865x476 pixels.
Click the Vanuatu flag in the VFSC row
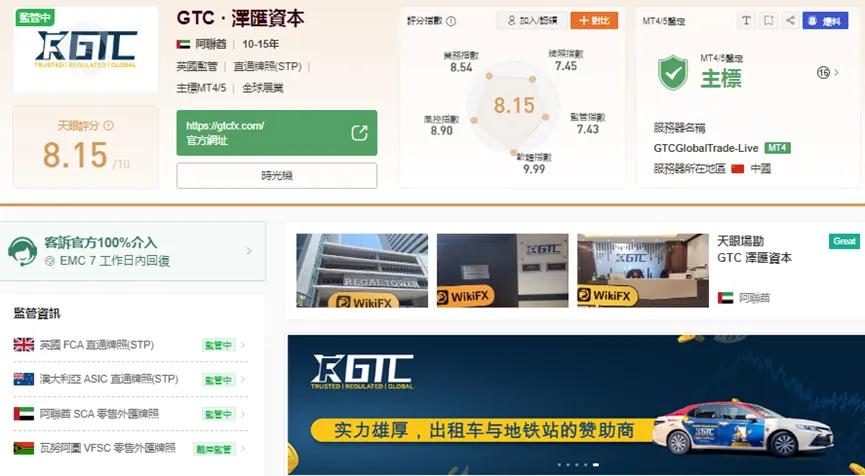coord(24,448)
